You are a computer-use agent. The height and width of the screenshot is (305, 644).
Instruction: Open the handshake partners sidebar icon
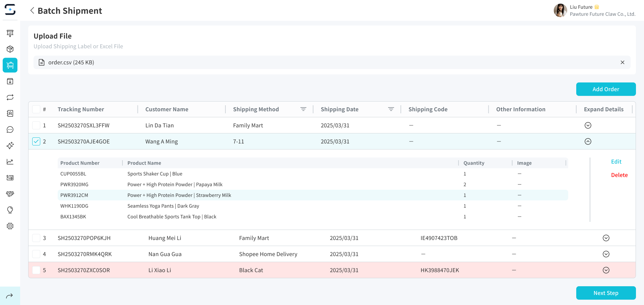(10, 194)
